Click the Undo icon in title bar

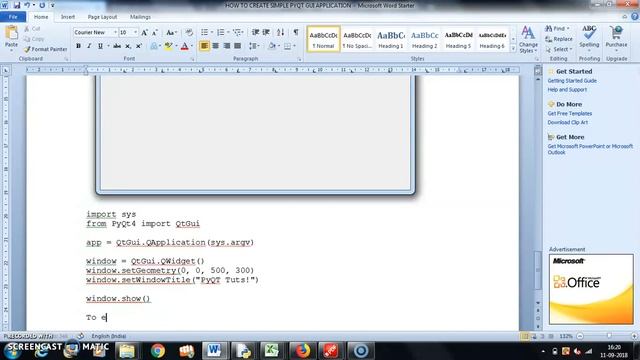click(27, 5)
